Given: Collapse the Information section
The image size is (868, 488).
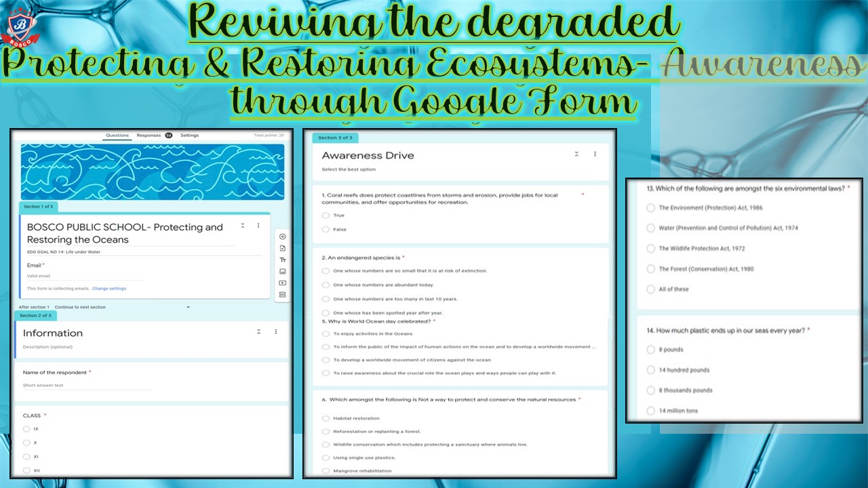Looking at the screenshot, I should (x=259, y=332).
